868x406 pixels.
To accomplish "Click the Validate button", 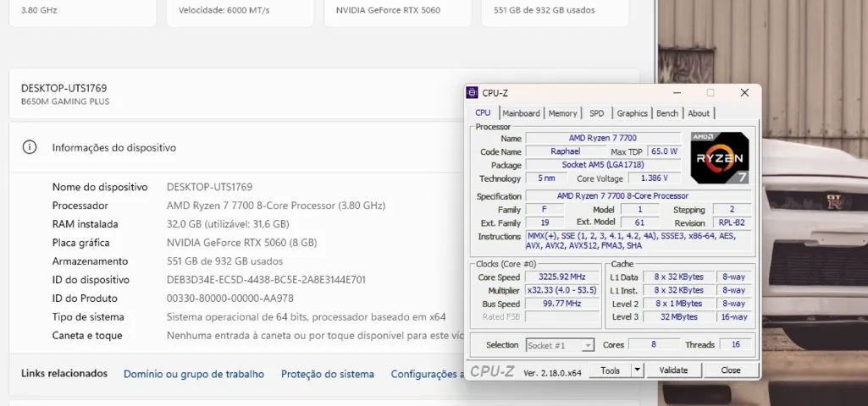I will click(x=673, y=370).
